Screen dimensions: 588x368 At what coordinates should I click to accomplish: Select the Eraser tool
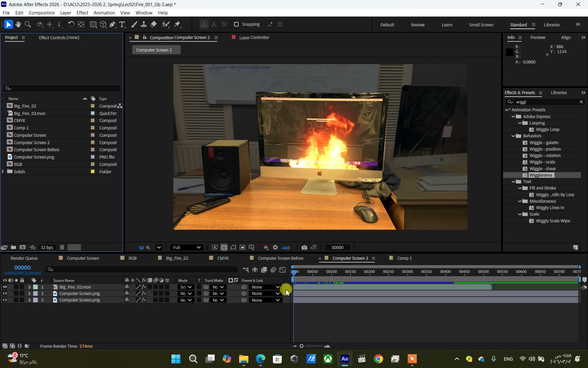tap(153, 25)
